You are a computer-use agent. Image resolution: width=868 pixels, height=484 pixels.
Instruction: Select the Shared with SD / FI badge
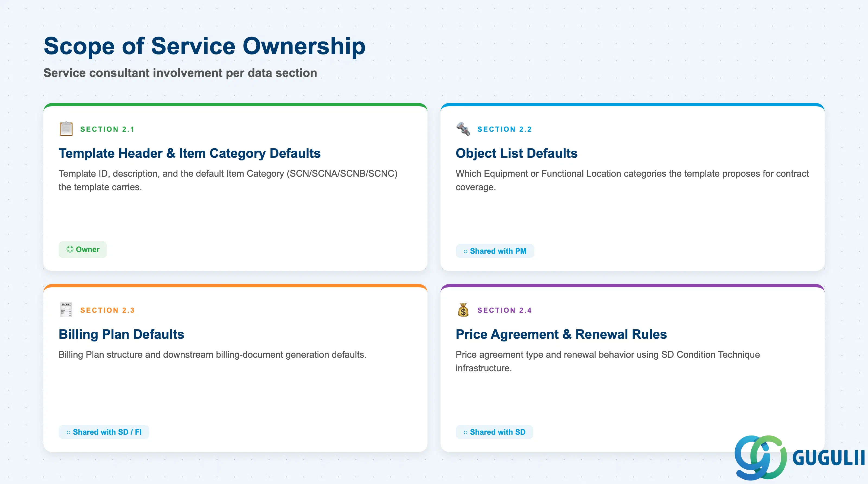[104, 432]
